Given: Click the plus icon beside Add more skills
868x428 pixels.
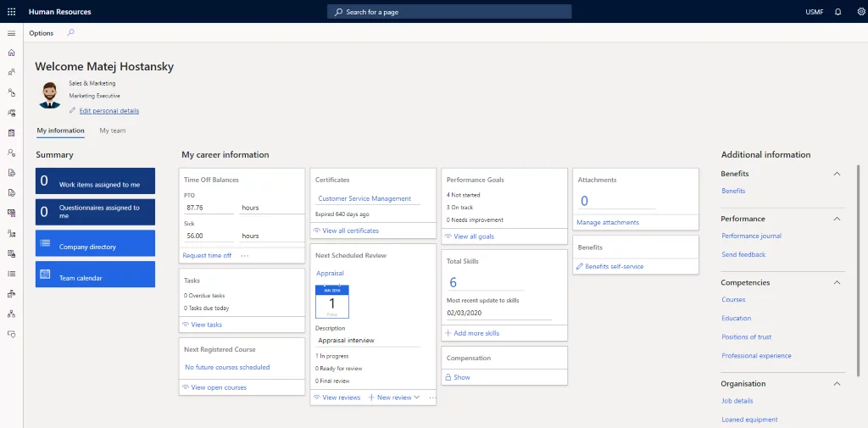Looking at the screenshot, I should [x=448, y=333].
